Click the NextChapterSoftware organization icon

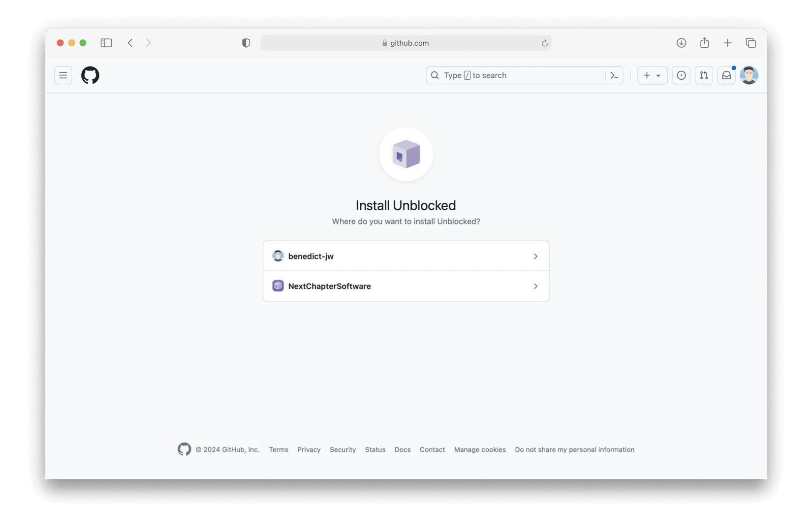pos(278,286)
